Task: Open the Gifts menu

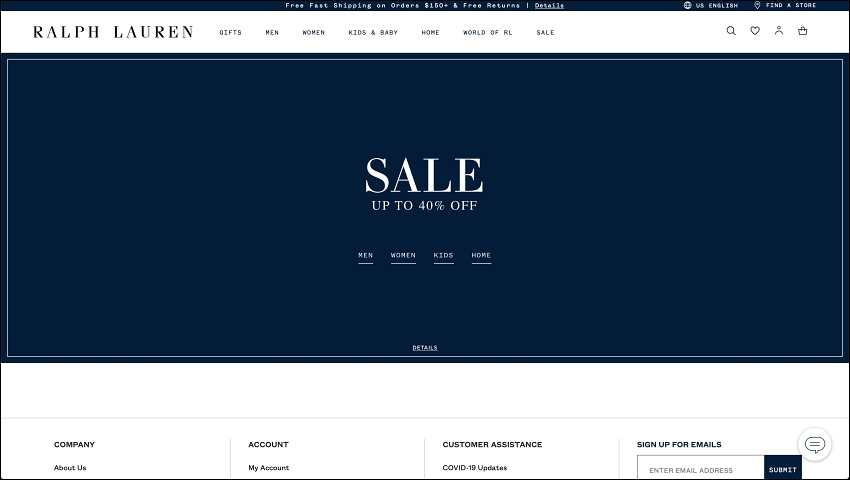Action: [x=230, y=33]
